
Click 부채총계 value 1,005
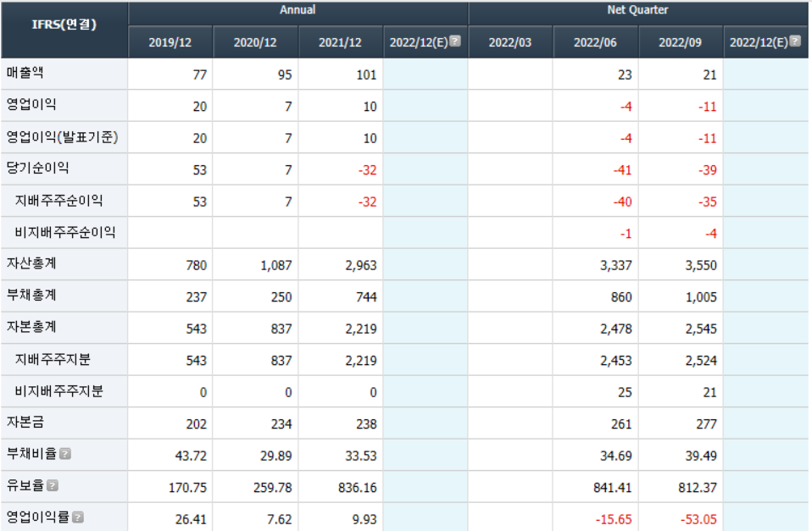click(x=701, y=297)
